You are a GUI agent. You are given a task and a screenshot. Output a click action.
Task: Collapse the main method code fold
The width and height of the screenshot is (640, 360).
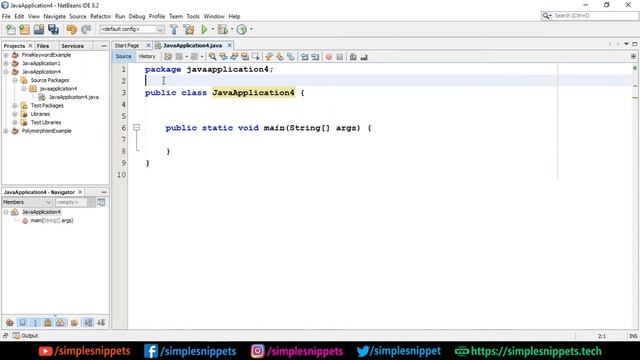point(137,128)
